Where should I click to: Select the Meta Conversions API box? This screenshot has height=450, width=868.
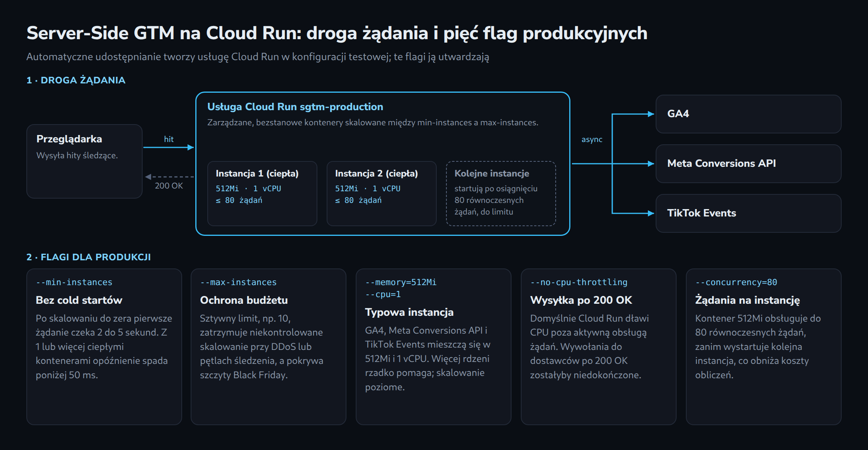pos(748,164)
